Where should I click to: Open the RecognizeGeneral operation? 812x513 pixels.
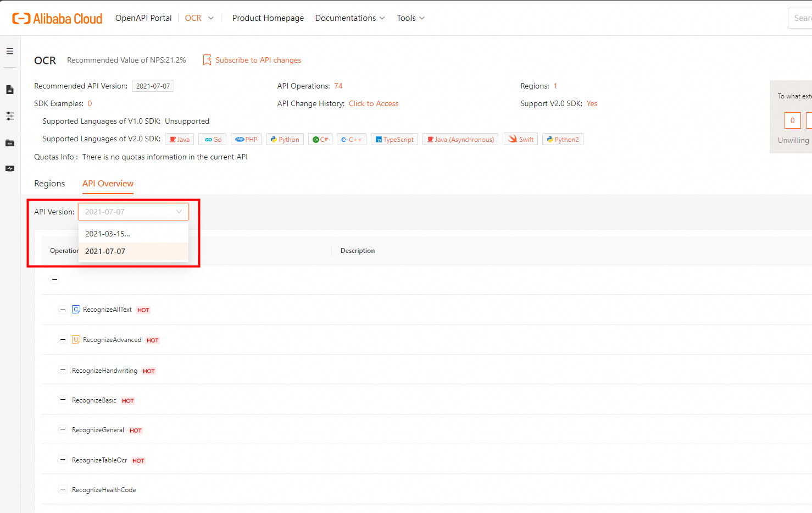pos(98,430)
